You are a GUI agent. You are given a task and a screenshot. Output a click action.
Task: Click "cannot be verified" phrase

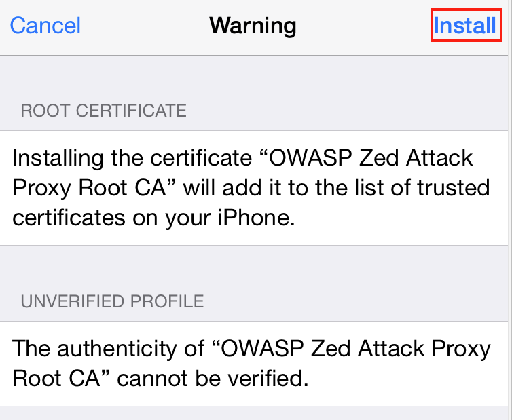pos(213,379)
